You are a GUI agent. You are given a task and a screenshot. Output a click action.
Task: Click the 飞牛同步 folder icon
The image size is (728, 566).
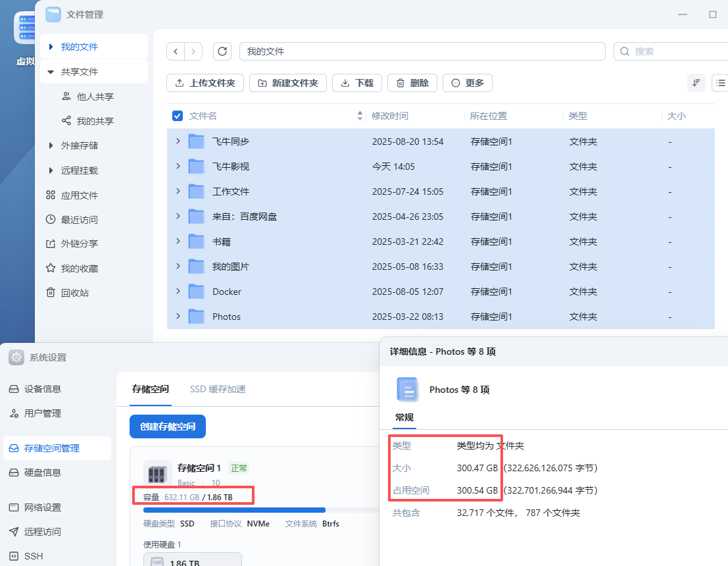pyautogui.click(x=197, y=141)
